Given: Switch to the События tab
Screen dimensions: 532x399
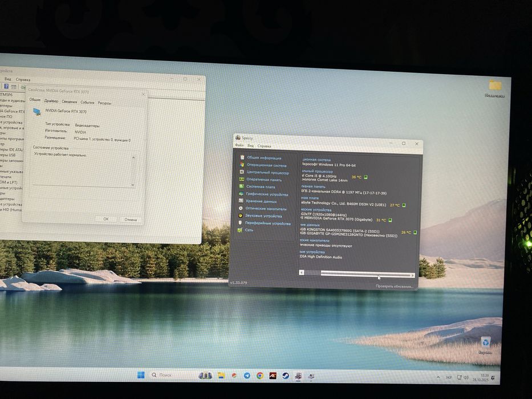Looking at the screenshot, I should pyautogui.click(x=87, y=102).
